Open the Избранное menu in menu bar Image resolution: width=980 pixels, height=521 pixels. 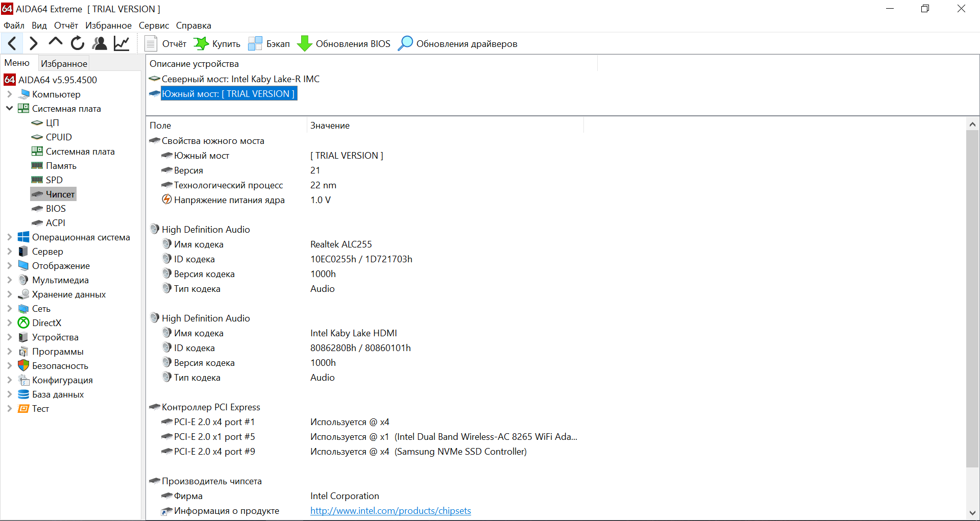pos(108,26)
